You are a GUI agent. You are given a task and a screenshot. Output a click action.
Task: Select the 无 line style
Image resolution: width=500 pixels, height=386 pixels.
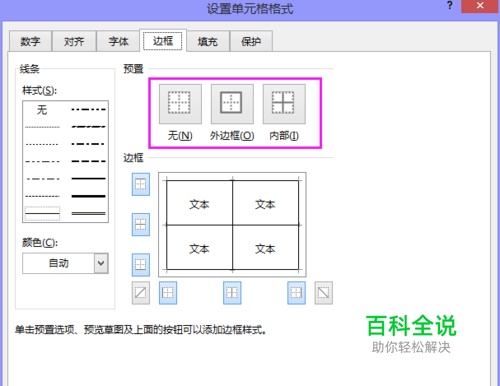[x=42, y=110]
